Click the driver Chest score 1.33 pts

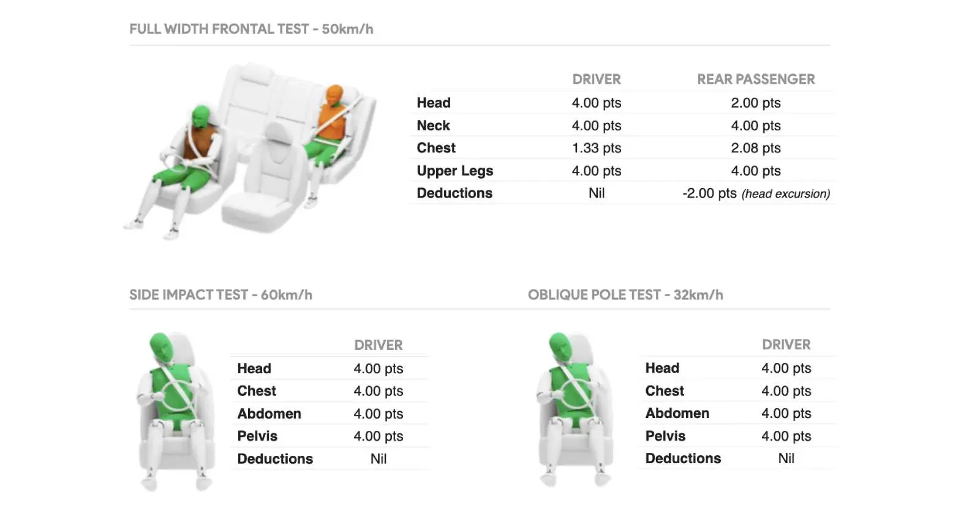(x=597, y=148)
